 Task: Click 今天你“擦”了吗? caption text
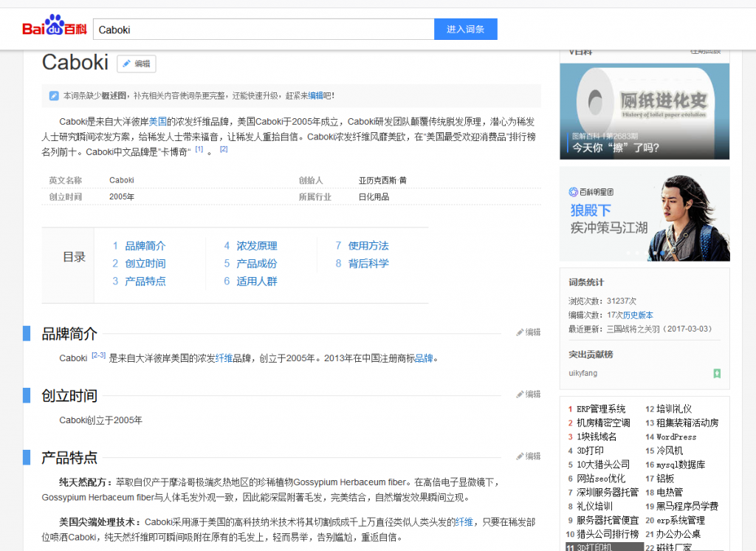coord(616,148)
